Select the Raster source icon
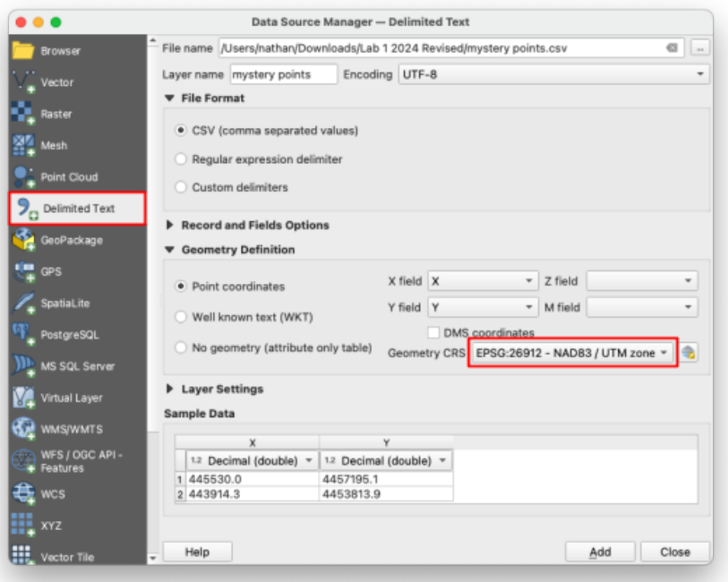The image size is (728, 582). (23, 114)
